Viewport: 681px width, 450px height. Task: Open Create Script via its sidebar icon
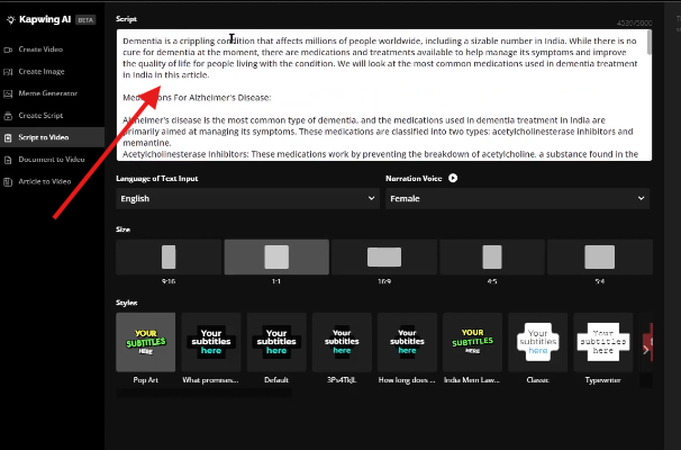8,116
